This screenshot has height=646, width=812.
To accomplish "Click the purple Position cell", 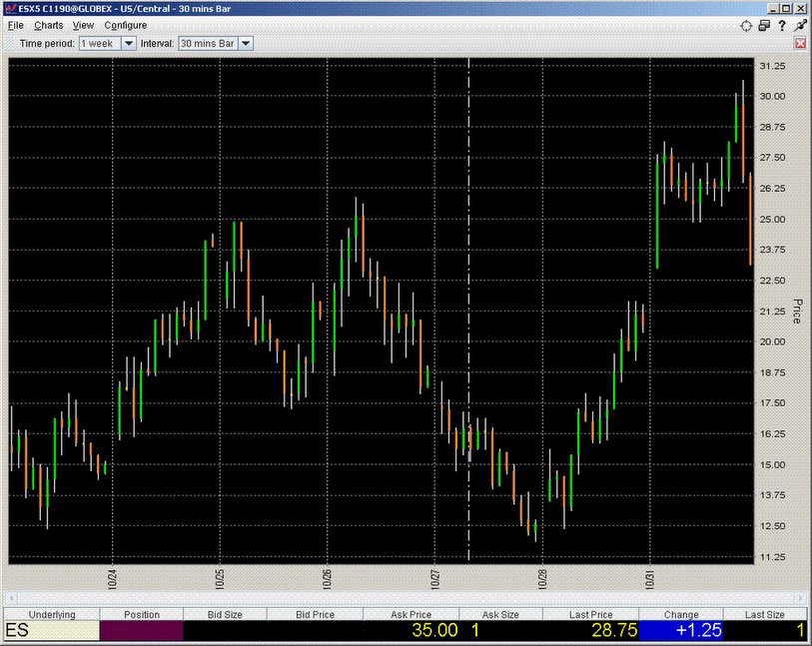I will (142, 630).
